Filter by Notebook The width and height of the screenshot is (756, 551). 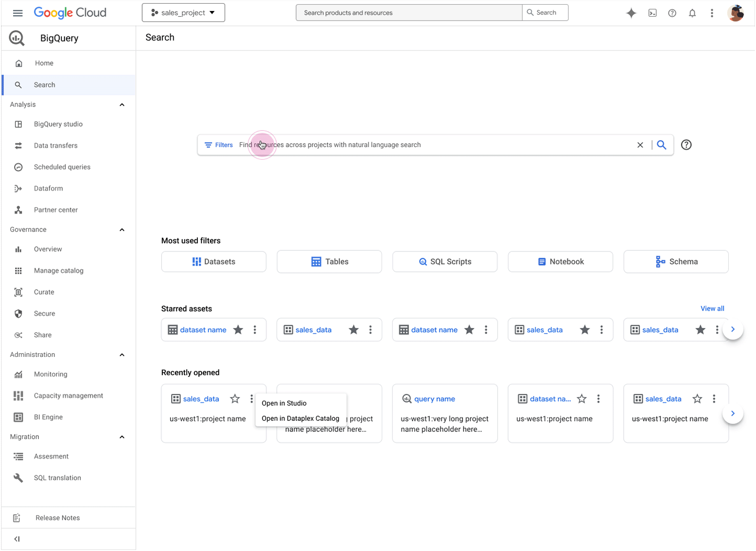click(x=560, y=261)
